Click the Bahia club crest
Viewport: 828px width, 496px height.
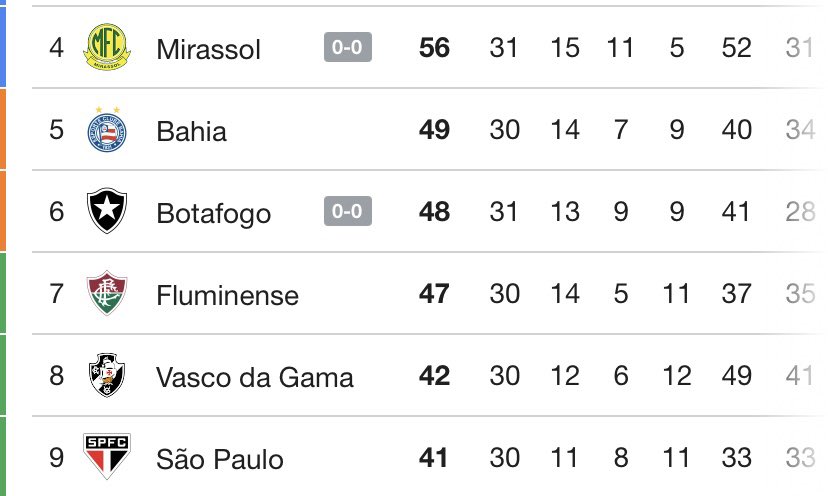pyautogui.click(x=106, y=131)
